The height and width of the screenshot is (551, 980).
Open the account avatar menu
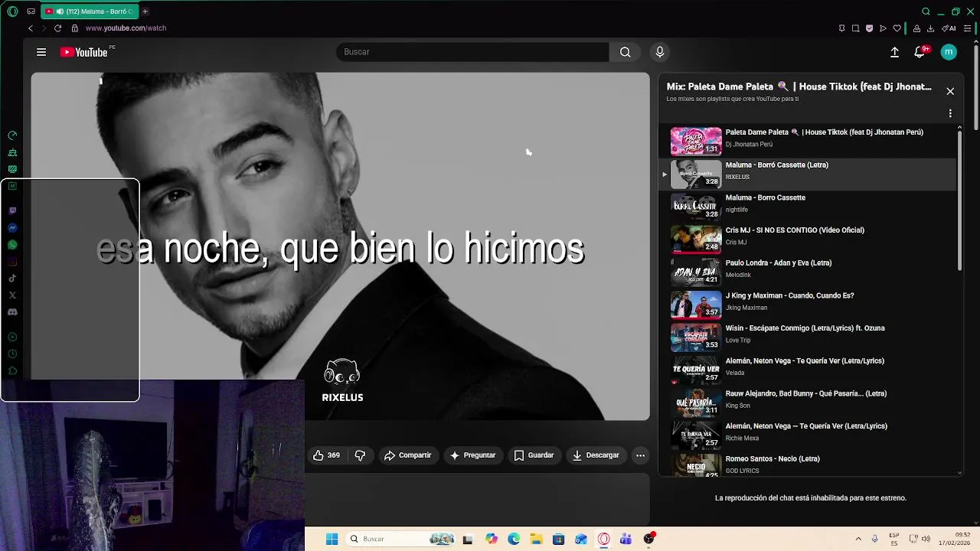click(x=949, y=52)
